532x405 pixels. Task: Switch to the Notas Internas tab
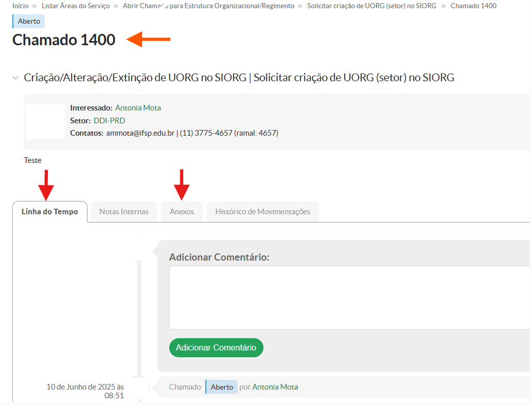[124, 212]
